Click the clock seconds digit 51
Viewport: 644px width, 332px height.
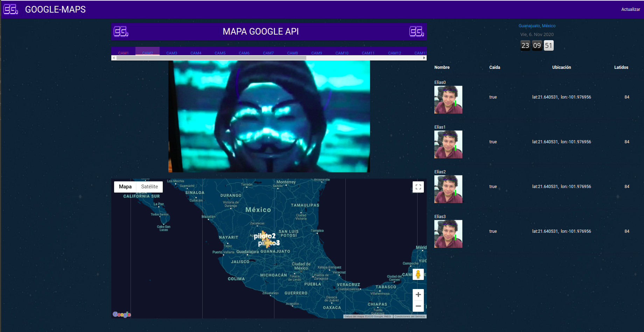pyautogui.click(x=548, y=45)
